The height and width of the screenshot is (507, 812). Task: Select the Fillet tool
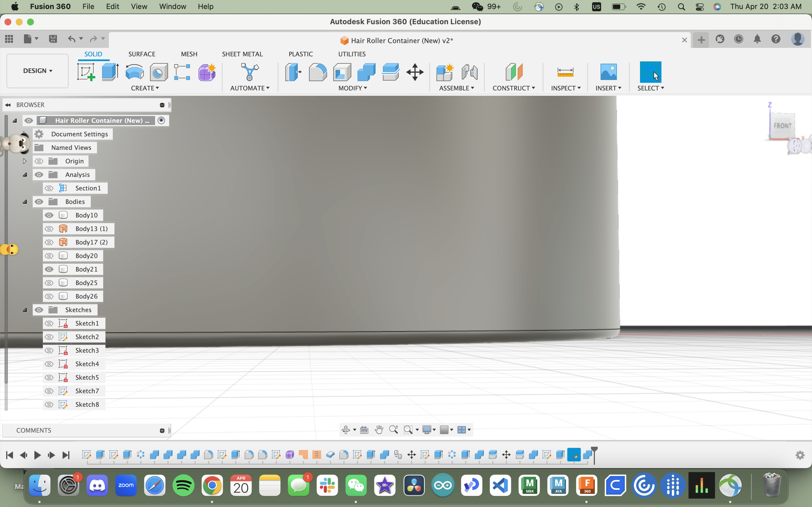point(317,72)
